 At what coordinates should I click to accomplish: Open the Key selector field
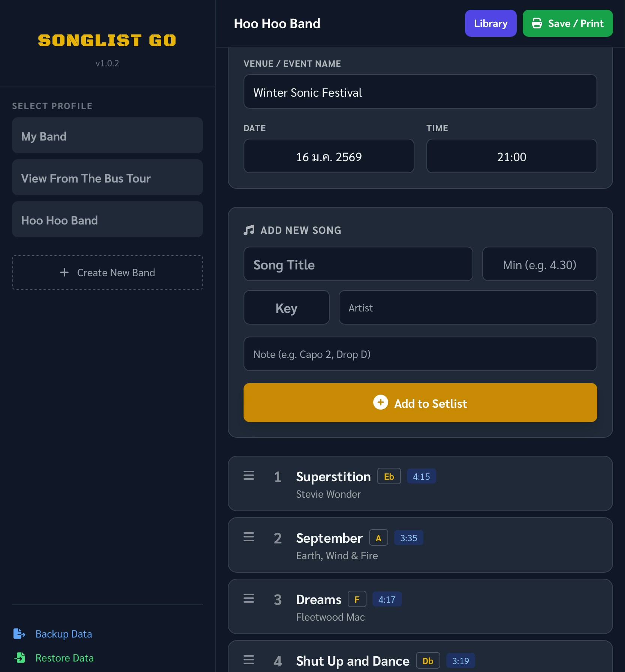pyautogui.click(x=286, y=307)
